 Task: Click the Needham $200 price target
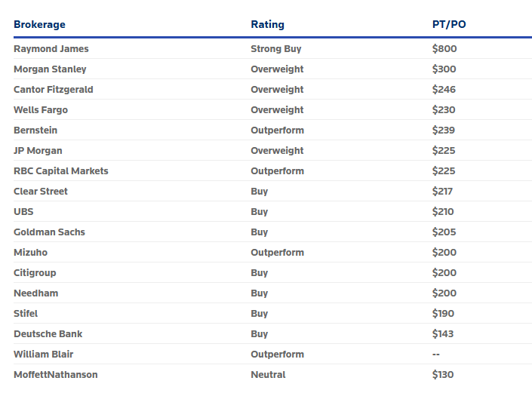(x=444, y=293)
